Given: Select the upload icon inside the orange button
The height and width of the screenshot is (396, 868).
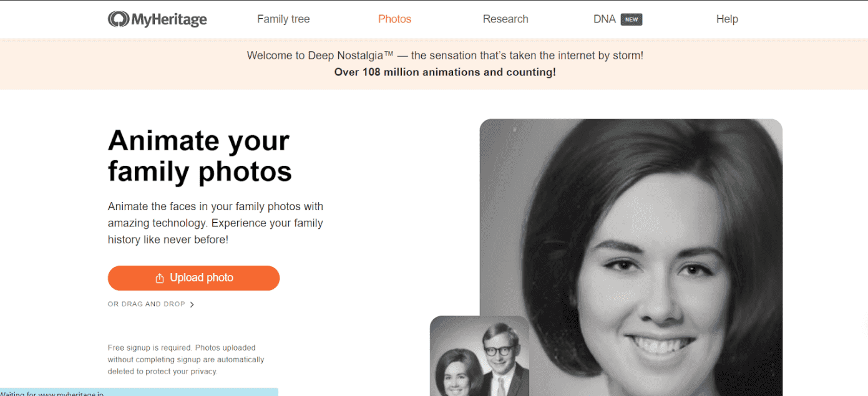Looking at the screenshot, I should click(x=161, y=278).
